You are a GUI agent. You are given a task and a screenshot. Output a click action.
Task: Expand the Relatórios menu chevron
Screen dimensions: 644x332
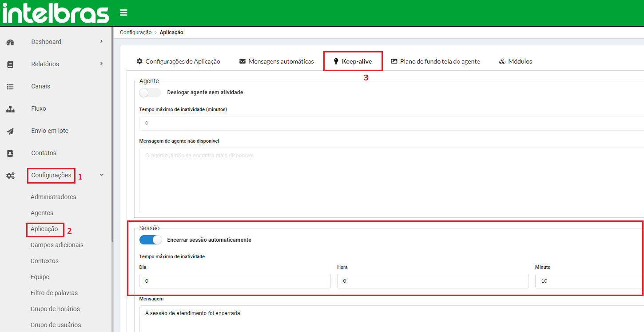point(101,64)
